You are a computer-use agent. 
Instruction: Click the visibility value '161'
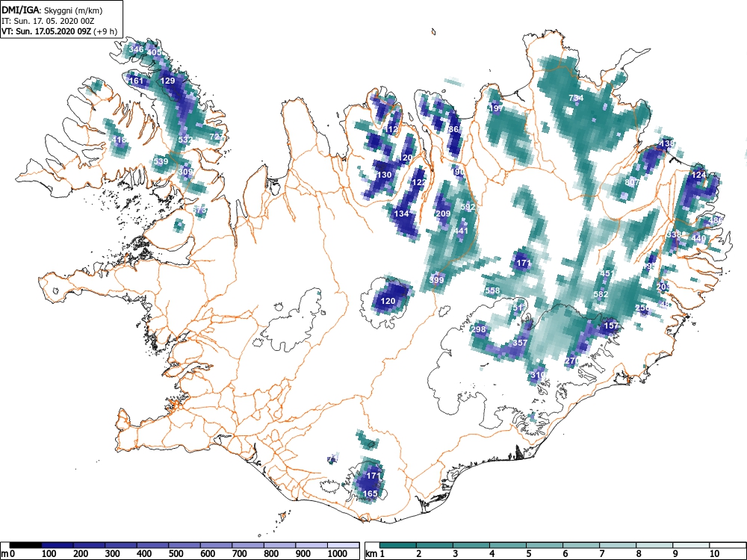pos(136,81)
